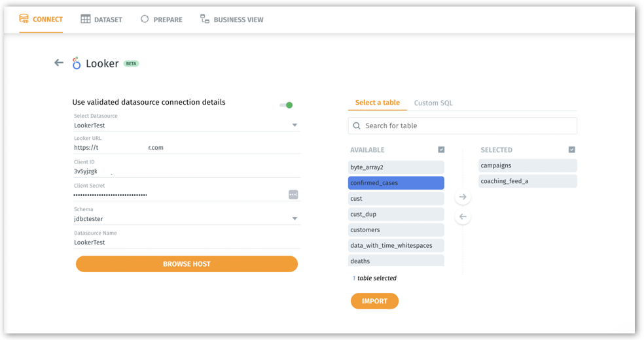Select the confirmed_cases table
Viewport: 644px width, 340px height.
396,183
